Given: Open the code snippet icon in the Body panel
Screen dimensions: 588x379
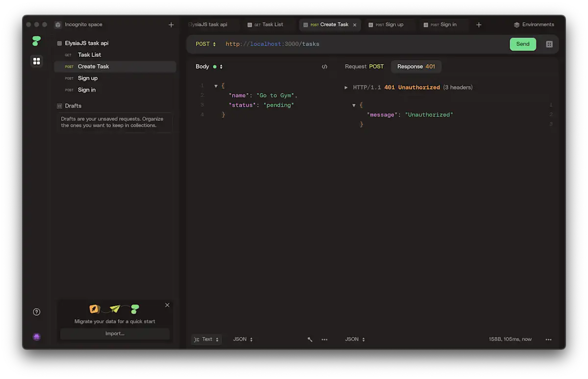Looking at the screenshot, I should click(324, 66).
